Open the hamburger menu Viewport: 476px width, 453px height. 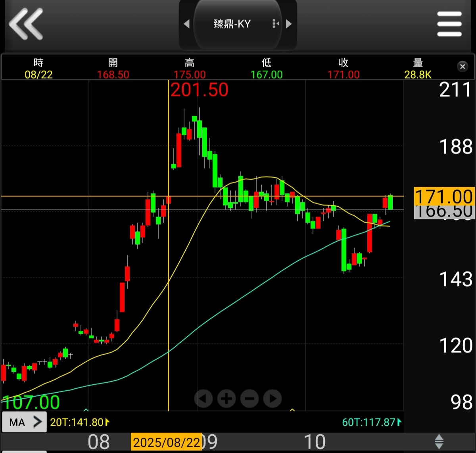click(x=449, y=24)
